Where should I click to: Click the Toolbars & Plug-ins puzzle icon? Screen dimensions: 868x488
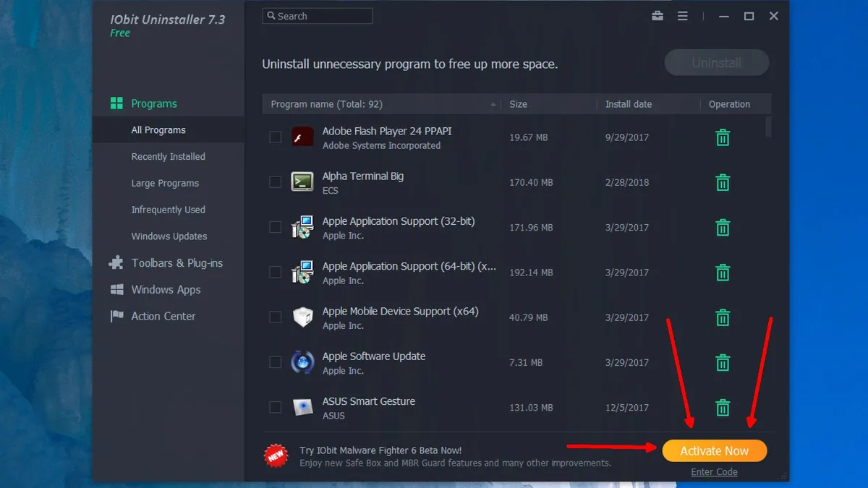click(116, 263)
